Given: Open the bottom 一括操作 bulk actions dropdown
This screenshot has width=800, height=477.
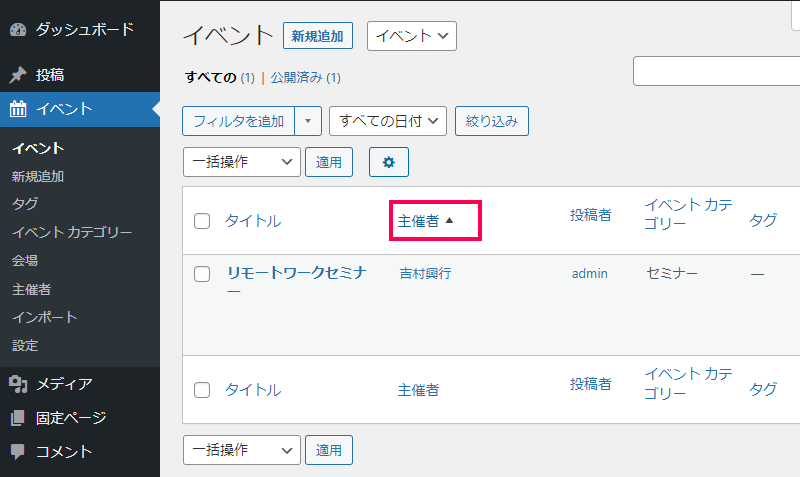Looking at the screenshot, I should point(242,450).
